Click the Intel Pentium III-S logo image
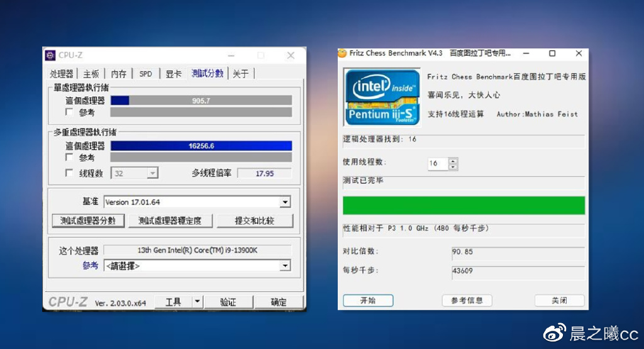The image size is (644, 349). pyautogui.click(x=382, y=97)
